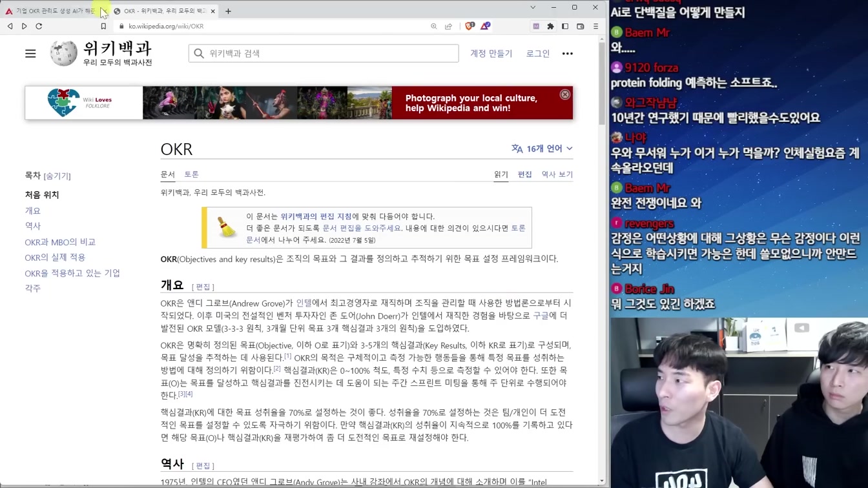
Task: Jump to 개요 in table of contents
Action: tap(33, 210)
